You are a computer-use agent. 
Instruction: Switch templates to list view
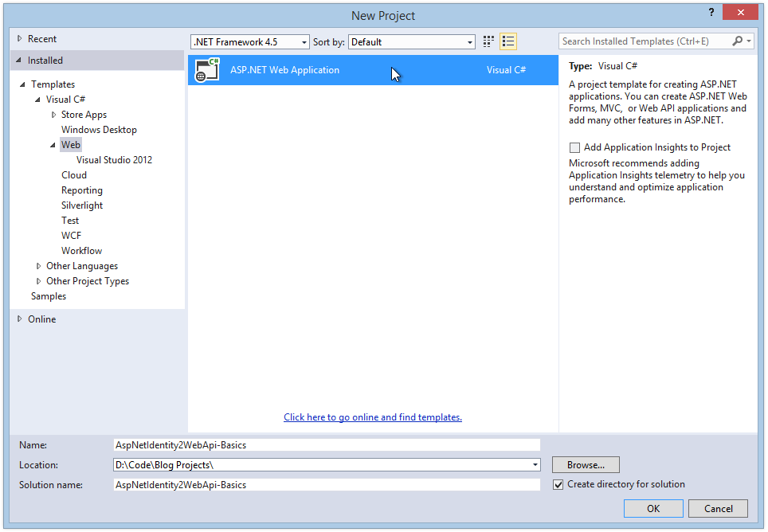point(508,41)
